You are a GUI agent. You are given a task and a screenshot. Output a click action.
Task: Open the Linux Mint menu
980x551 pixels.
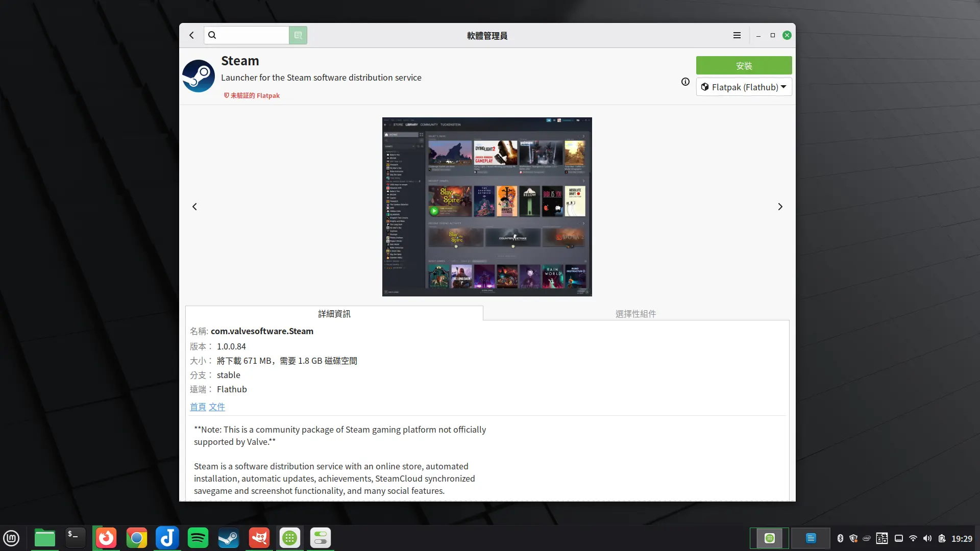click(11, 538)
